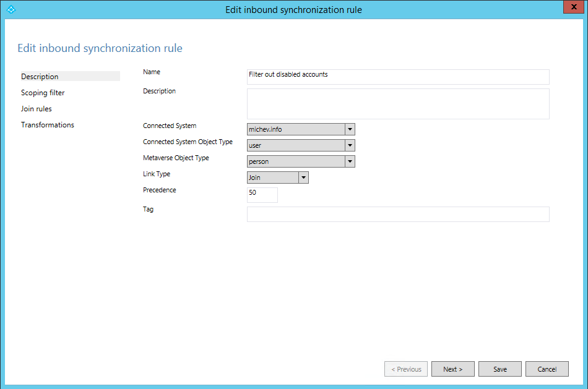Image resolution: width=588 pixels, height=389 pixels.
Task: Click the Previous button
Action: (x=405, y=369)
